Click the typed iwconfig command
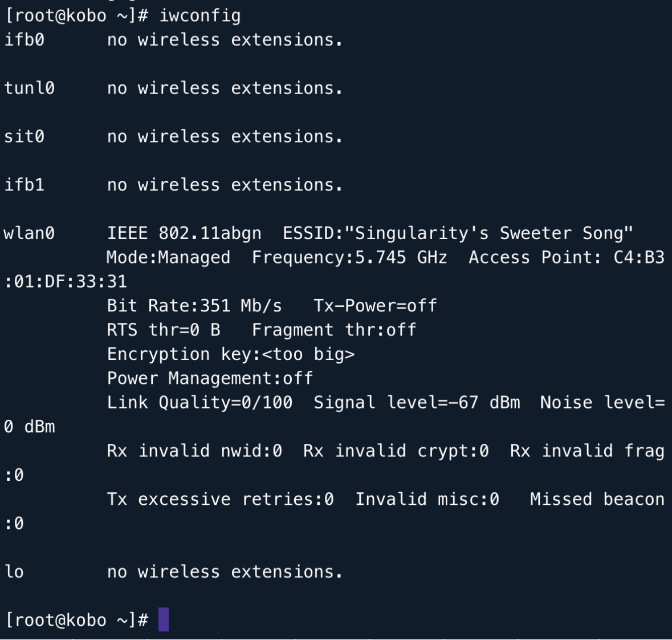Viewport: 672px width, 640px height. tap(199, 15)
